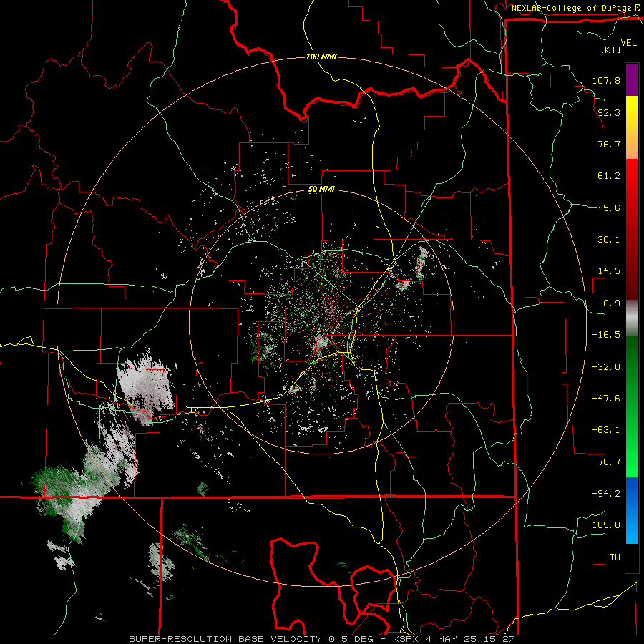Click the 45.6 velocity scale value
This screenshot has height=644, width=644.
coord(609,208)
